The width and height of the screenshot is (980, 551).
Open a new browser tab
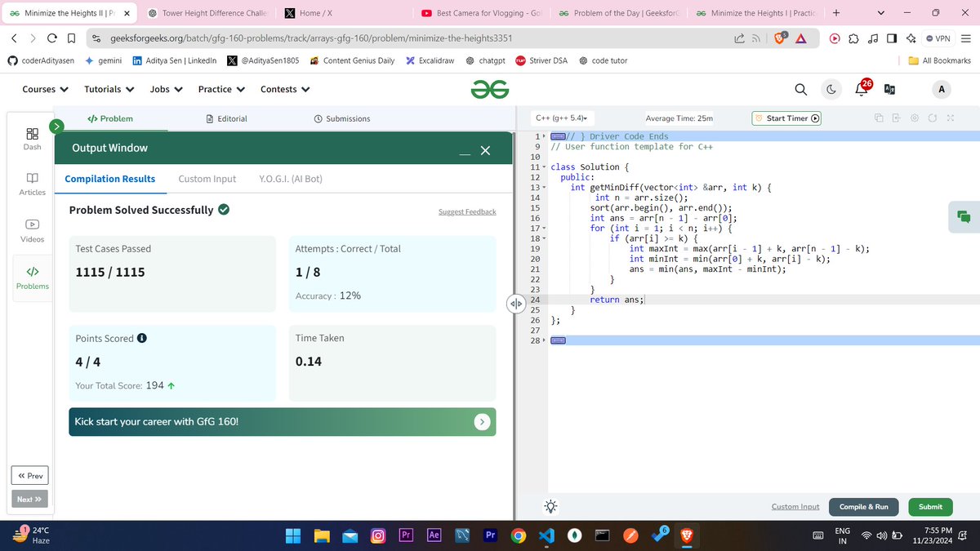click(x=836, y=13)
